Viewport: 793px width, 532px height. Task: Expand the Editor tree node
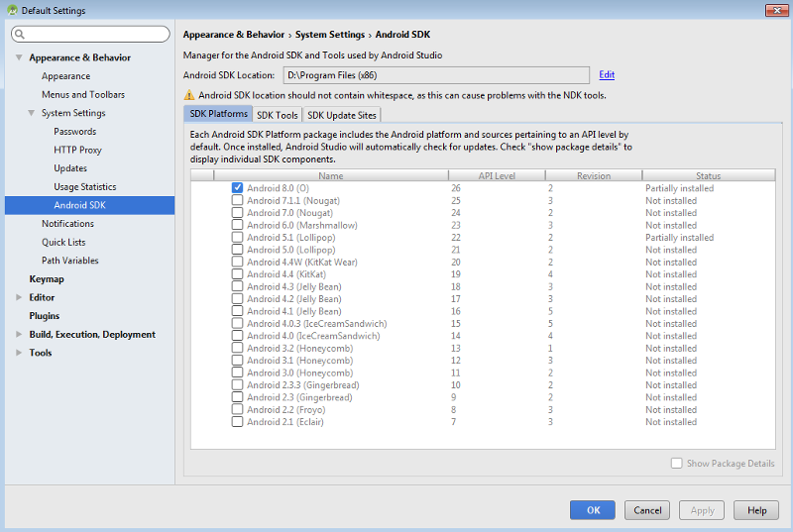(19, 297)
